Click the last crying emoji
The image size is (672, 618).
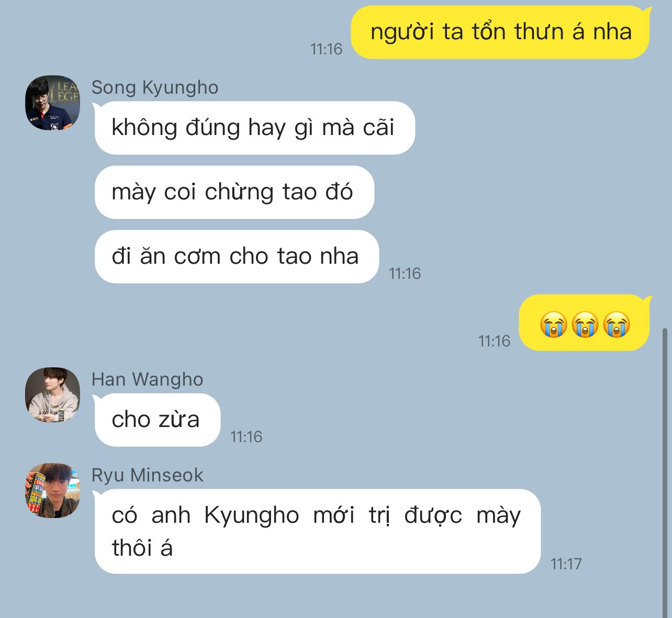(x=616, y=324)
